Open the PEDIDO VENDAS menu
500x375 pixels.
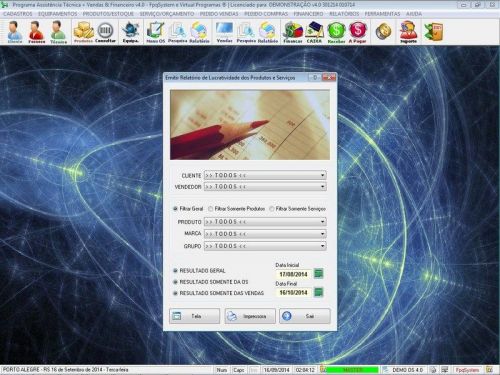pyautogui.click(x=219, y=14)
